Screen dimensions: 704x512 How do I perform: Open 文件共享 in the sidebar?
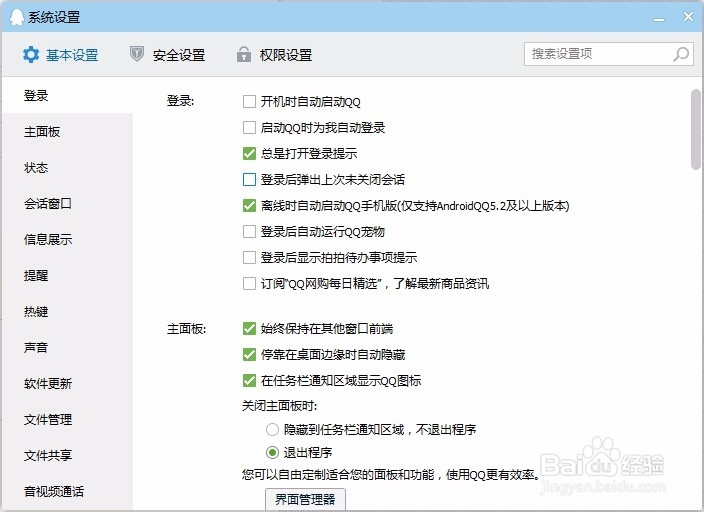[x=67, y=455]
